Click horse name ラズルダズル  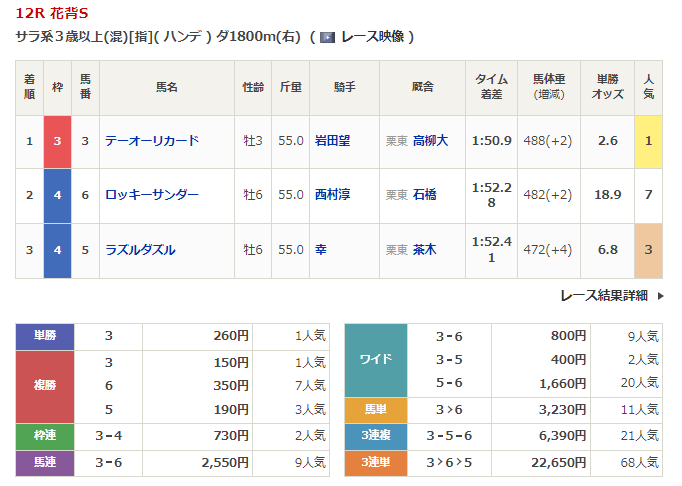141,250
